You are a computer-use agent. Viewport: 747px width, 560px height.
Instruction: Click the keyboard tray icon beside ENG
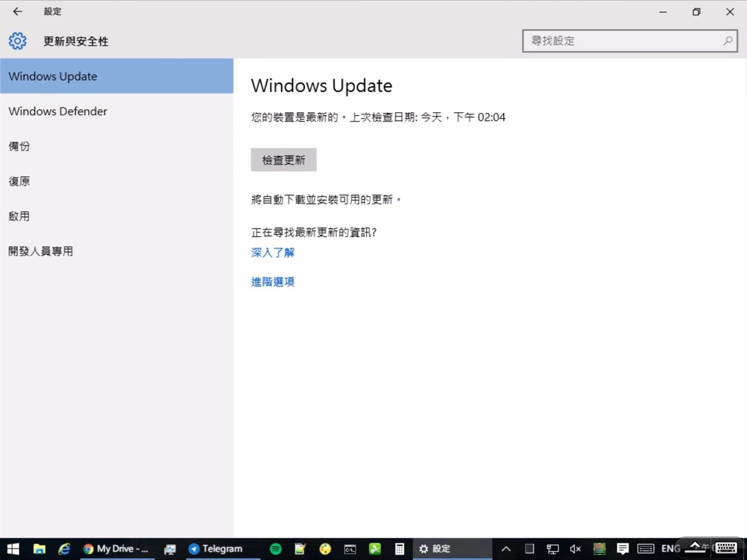(646, 549)
